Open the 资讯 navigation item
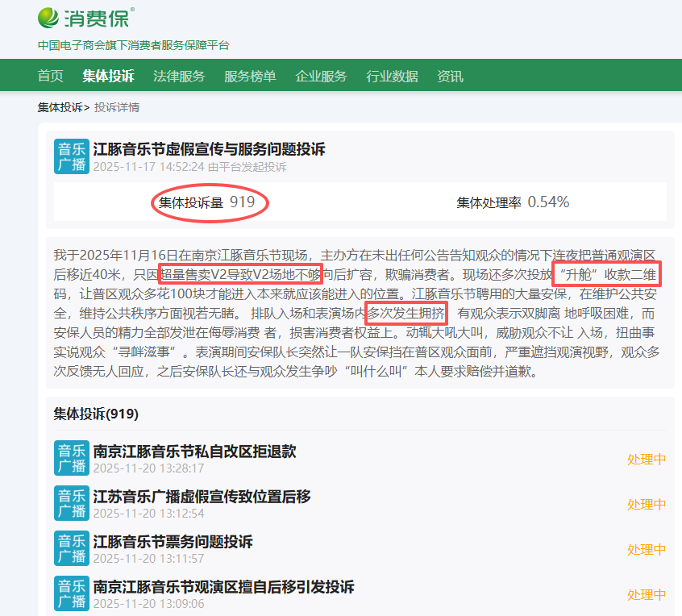This screenshot has width=682, height=616. (450, 77)
